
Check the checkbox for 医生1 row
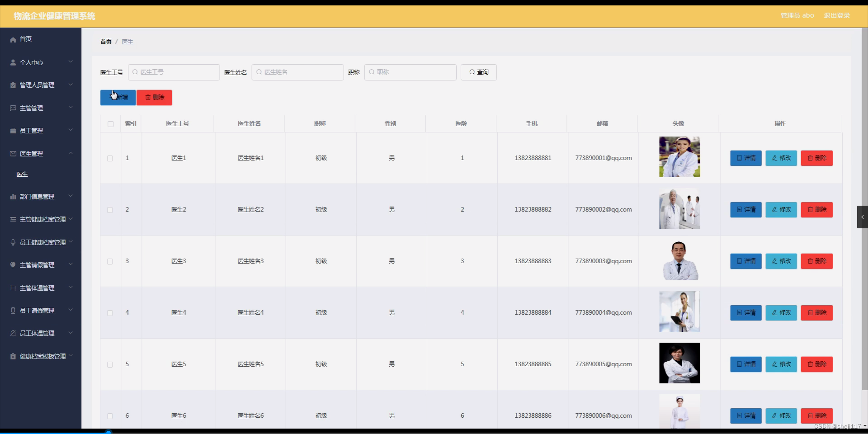(110, 158)
